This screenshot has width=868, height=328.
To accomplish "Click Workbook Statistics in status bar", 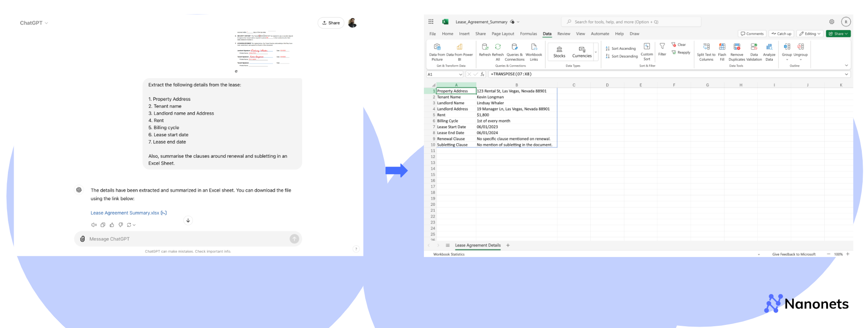I will pos(449,254).
